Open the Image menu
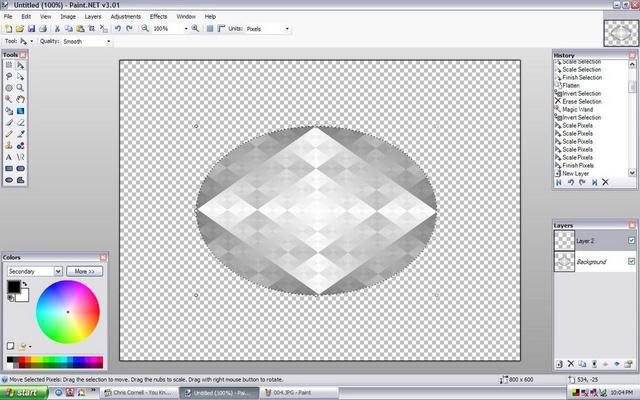Screen dimensions: 640x400 click(x=68, y=16)
